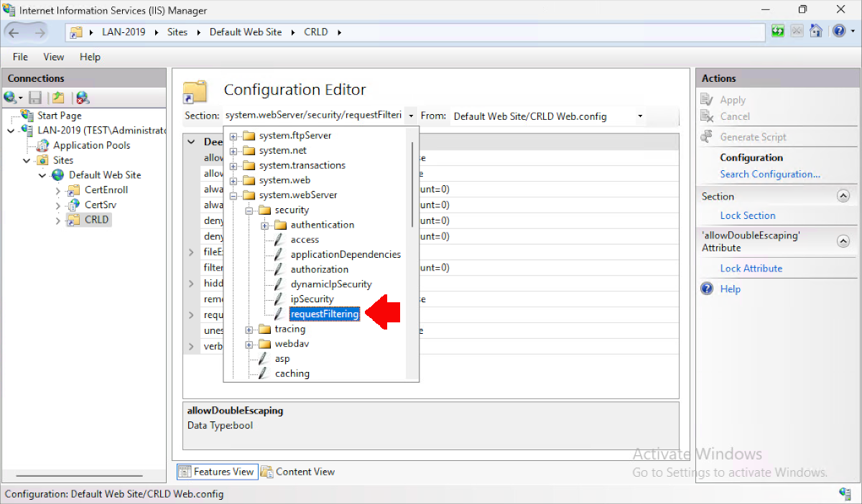
Task: Click the Up folder icon in the Connections toolbar
Action: (x=58, y=98)
